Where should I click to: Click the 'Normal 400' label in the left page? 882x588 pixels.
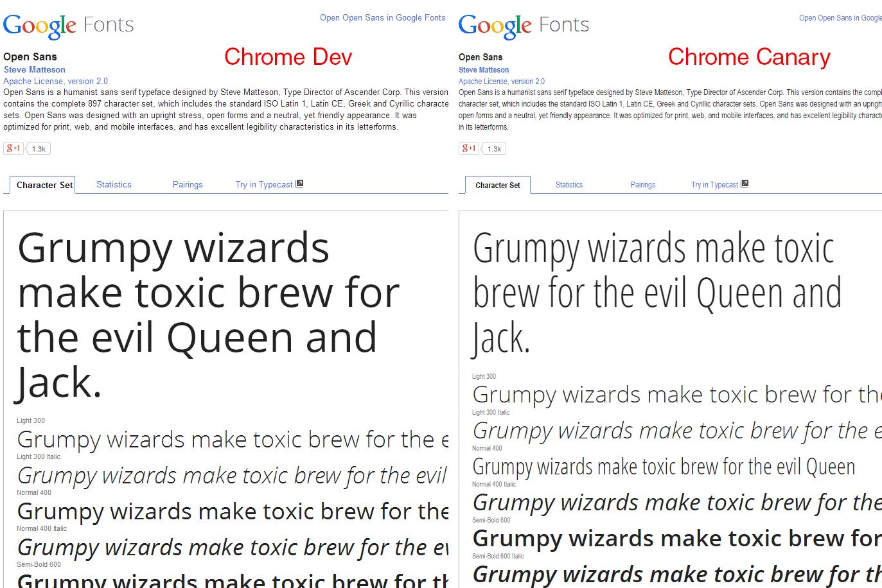34,492
